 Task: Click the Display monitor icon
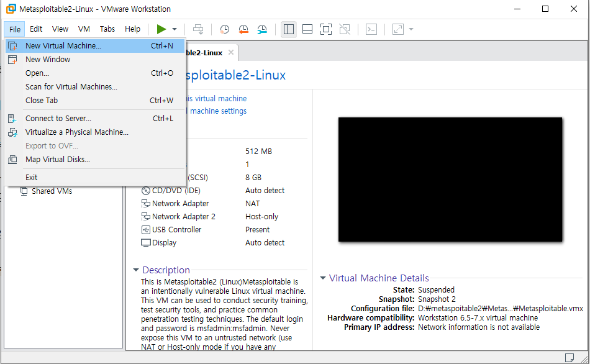tap(145, 243)
